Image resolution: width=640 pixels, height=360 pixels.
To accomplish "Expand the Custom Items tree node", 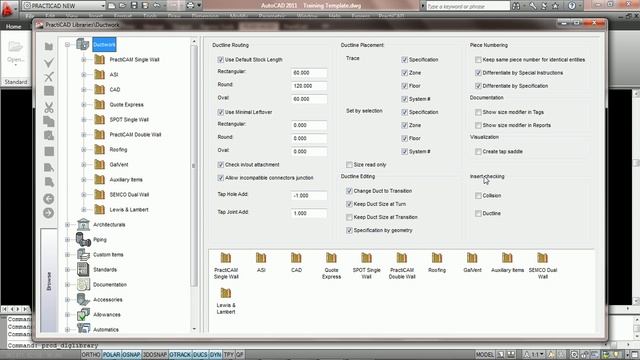I will [x=67, y=255].
